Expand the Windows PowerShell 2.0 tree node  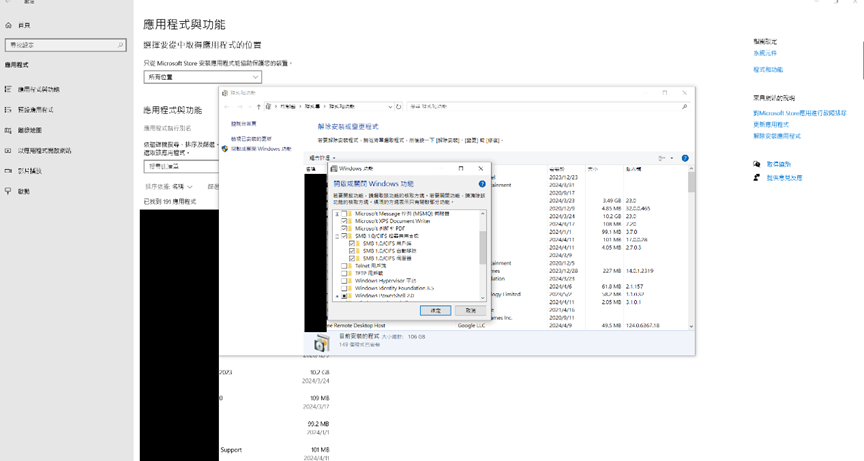click(337, 296)
